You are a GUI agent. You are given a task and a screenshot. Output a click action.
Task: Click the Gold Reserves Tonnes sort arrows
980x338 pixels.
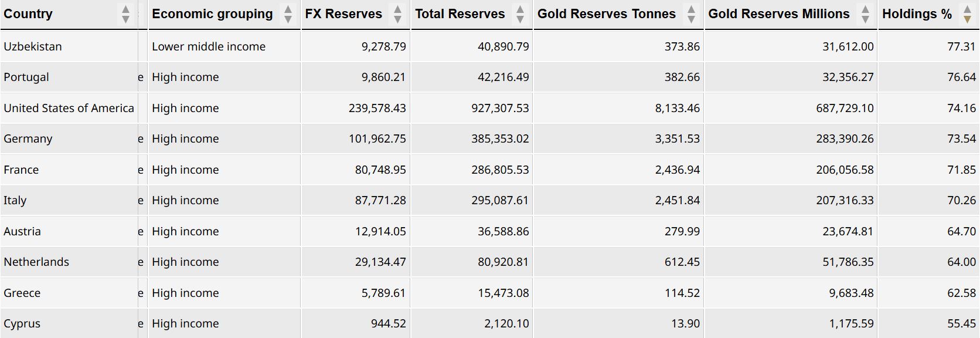point(691,14)
